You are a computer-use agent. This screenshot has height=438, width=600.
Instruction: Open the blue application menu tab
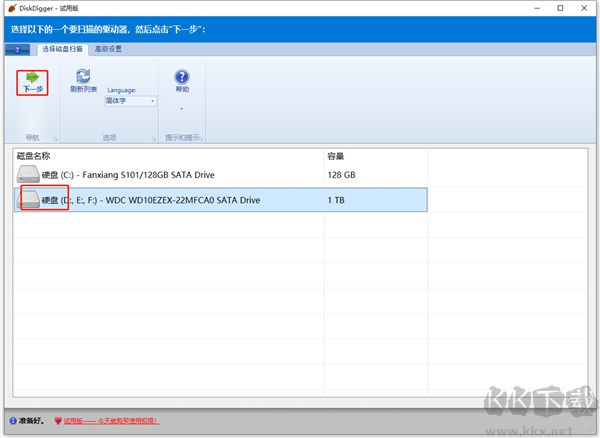(x=18, y=50)
